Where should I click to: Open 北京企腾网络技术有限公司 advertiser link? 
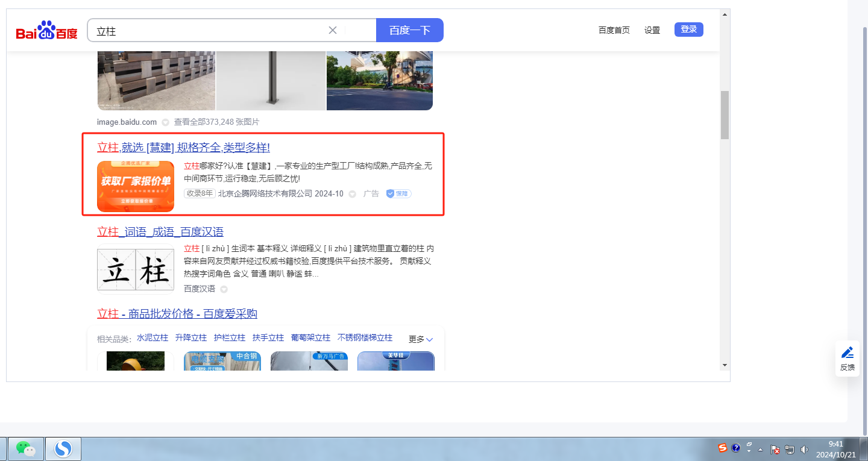click(x=265, y=193)
